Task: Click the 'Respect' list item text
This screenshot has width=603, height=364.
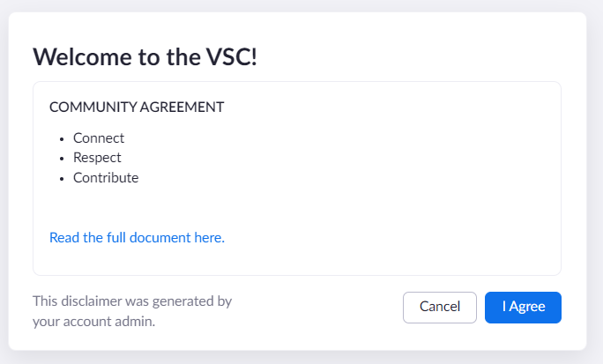Action: 97,158
